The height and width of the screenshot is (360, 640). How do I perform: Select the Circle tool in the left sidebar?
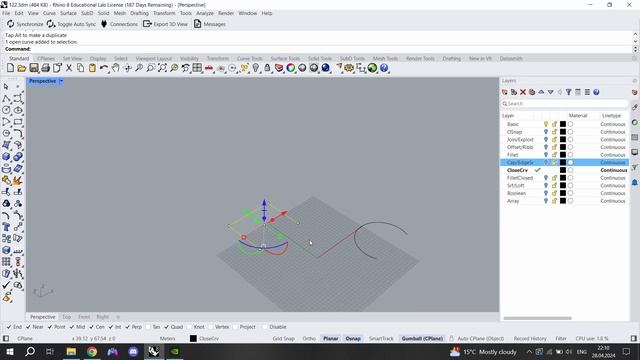tap(6, 110)
